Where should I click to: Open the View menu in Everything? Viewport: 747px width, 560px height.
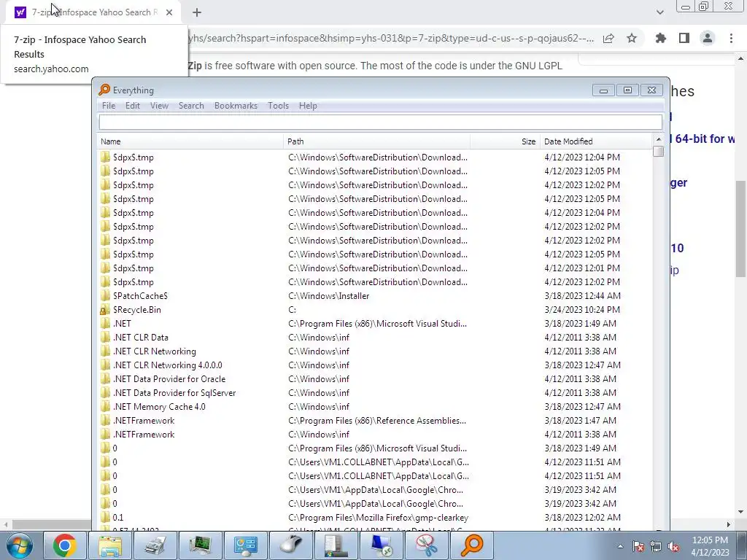tap(159, 106)
